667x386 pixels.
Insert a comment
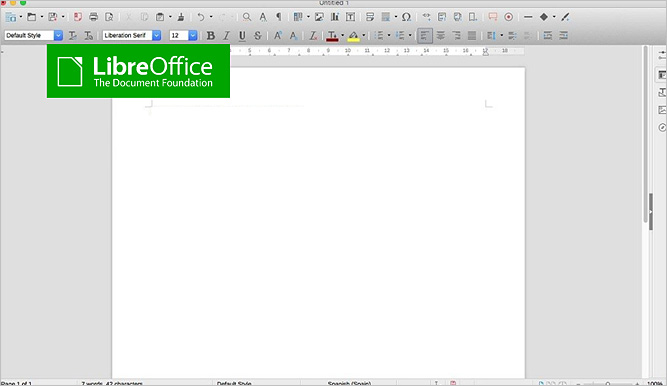[x=493, y=17]
